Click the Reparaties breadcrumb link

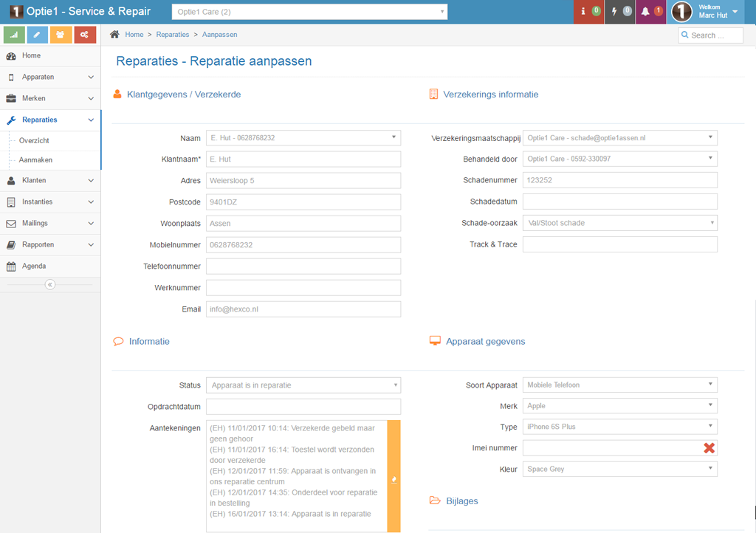click(x=173, y=35)
